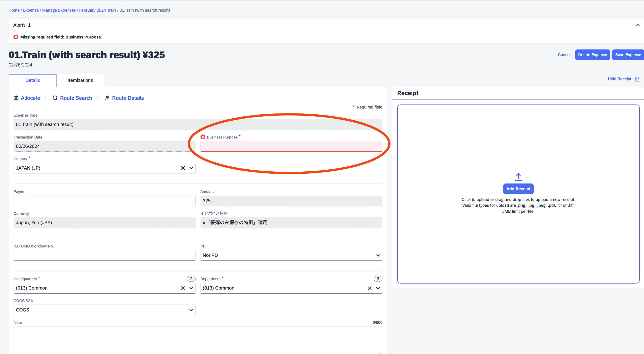Clear the Department value with X icon
644x354 pixels.
369,288
